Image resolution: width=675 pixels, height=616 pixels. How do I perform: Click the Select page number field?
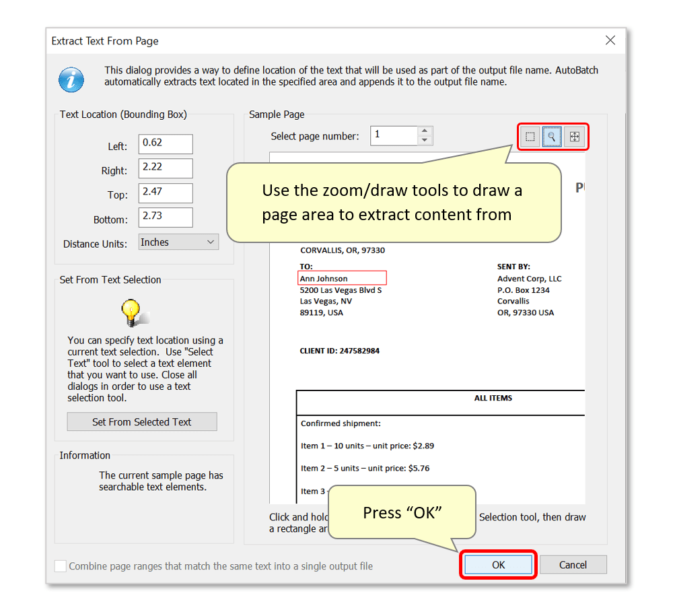tap(394, 136)
